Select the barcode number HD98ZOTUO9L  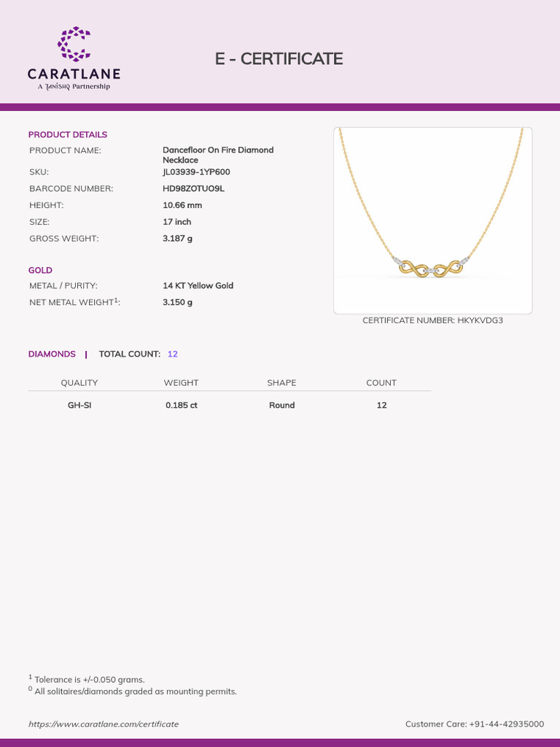coord(193,188)
